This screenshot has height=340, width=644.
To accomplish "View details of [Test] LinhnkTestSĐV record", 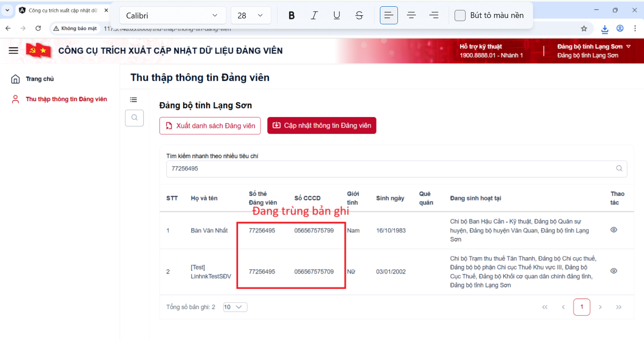I will click(x=613, y=271).
